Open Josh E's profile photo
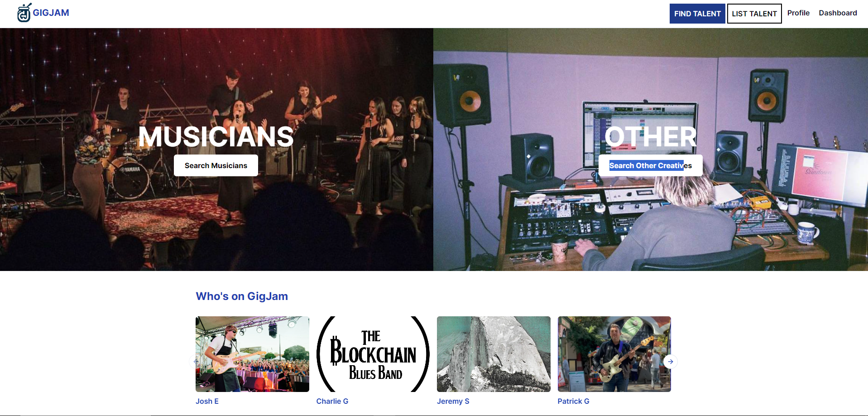The image size is (868, 416). pyautogui.click(x=252, y=354)
